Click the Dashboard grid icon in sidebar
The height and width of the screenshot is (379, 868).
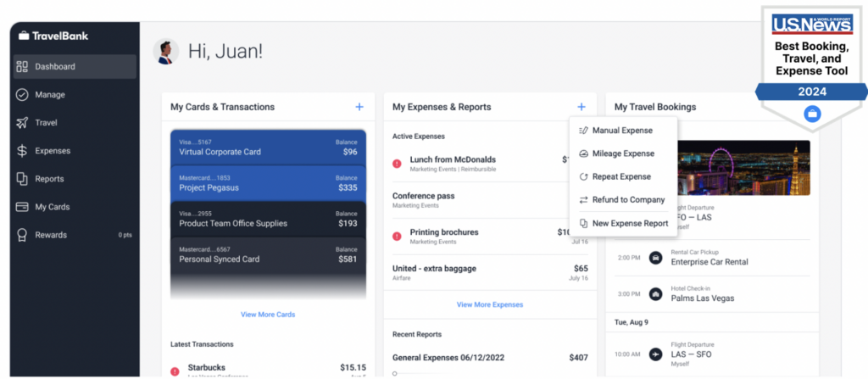(22, 66)
